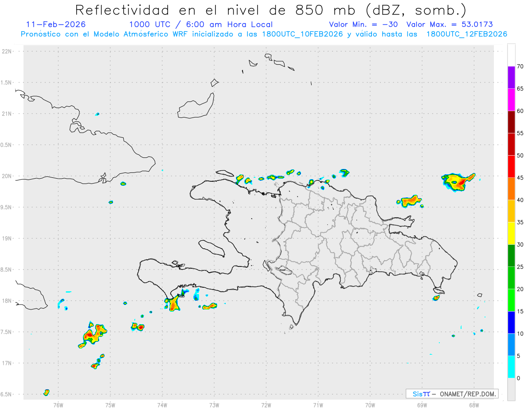The width and height of the screenshot is (532, 411).
Task: Select the dark green 25–30 dBZ segment
Action: [x=511, y=256]
